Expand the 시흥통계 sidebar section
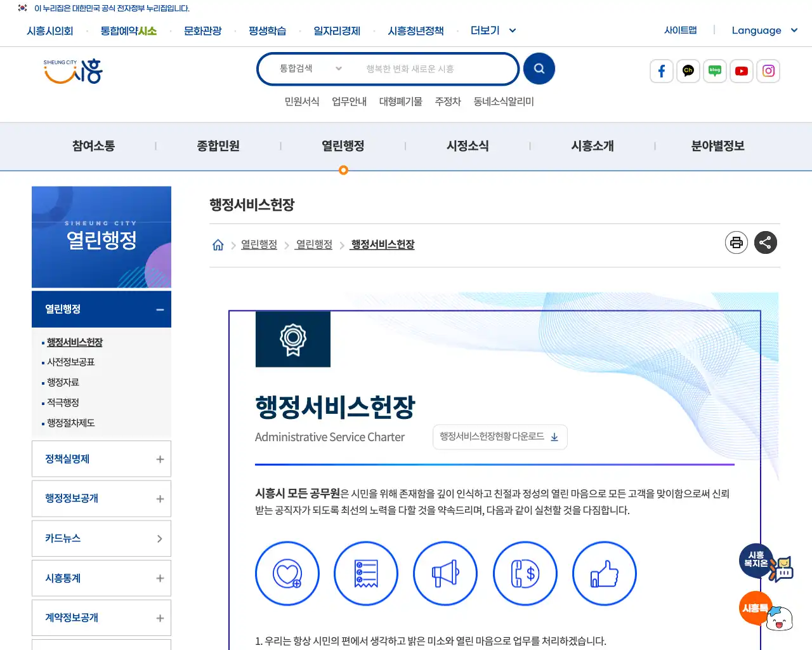812x650 pixels. tap(101, 578)
